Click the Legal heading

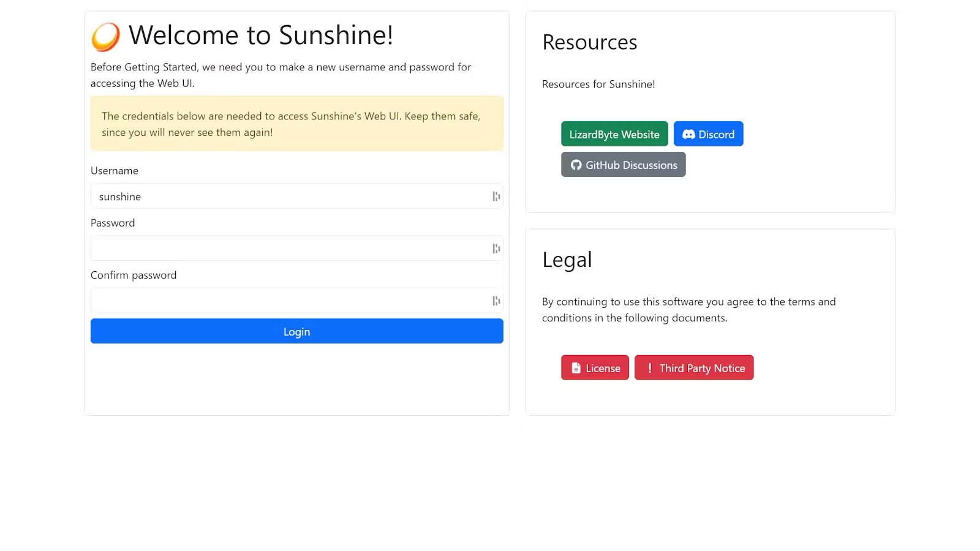click(567, 259)
